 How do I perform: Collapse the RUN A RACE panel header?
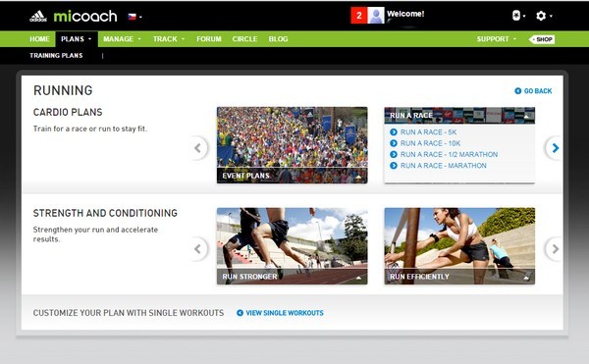coord(459,115)
